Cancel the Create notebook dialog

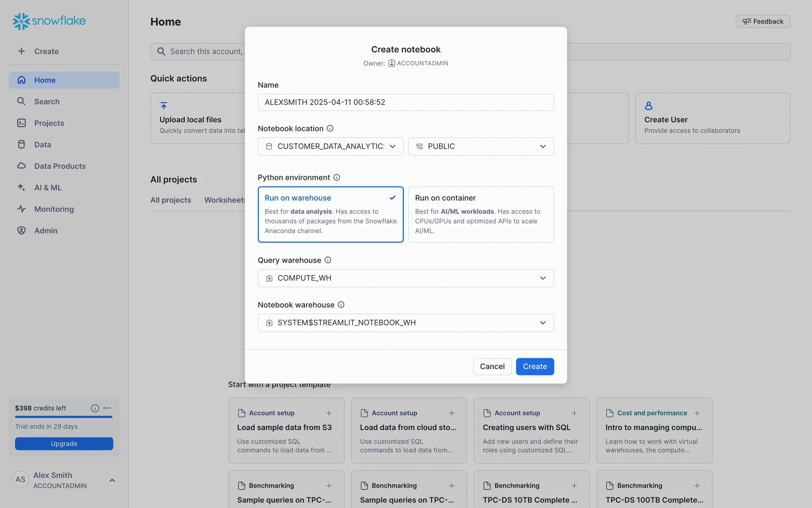pos(492,367)
